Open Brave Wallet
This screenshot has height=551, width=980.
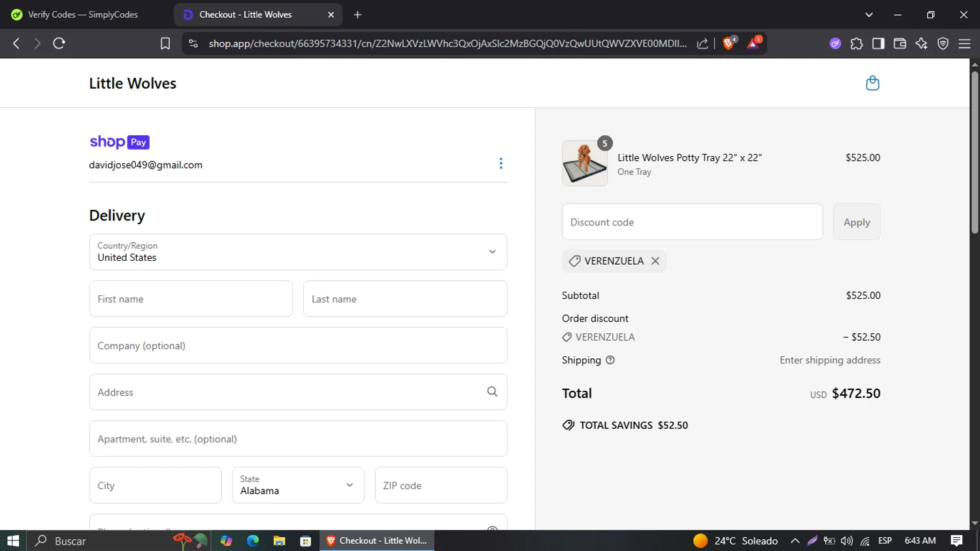tap(900, 43)
